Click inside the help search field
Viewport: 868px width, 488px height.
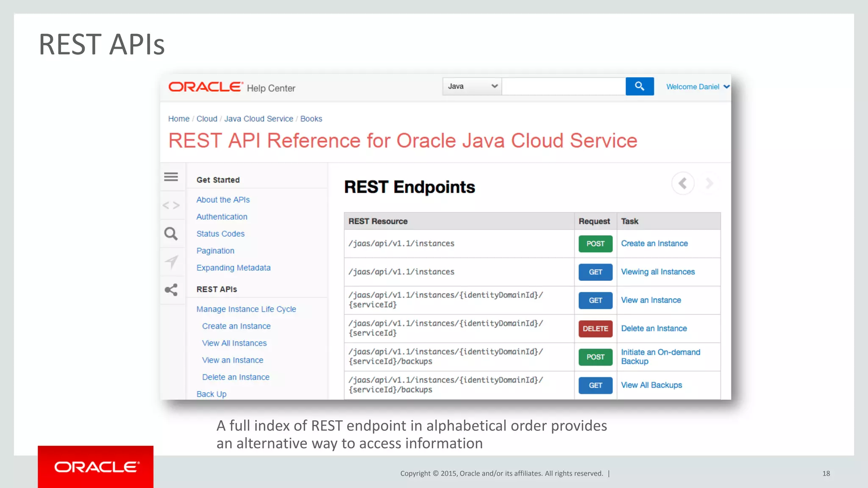coord(563,86)
